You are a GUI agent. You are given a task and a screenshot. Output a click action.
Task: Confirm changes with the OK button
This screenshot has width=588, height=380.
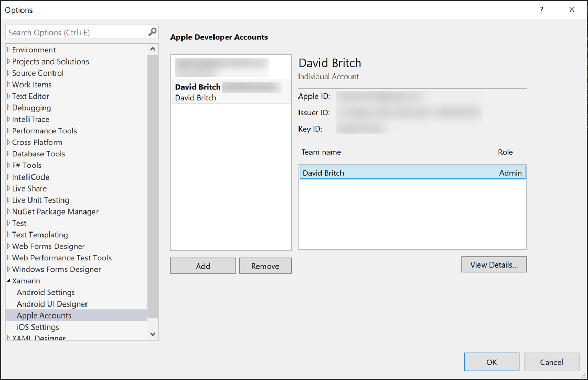(x=491, y=362)
